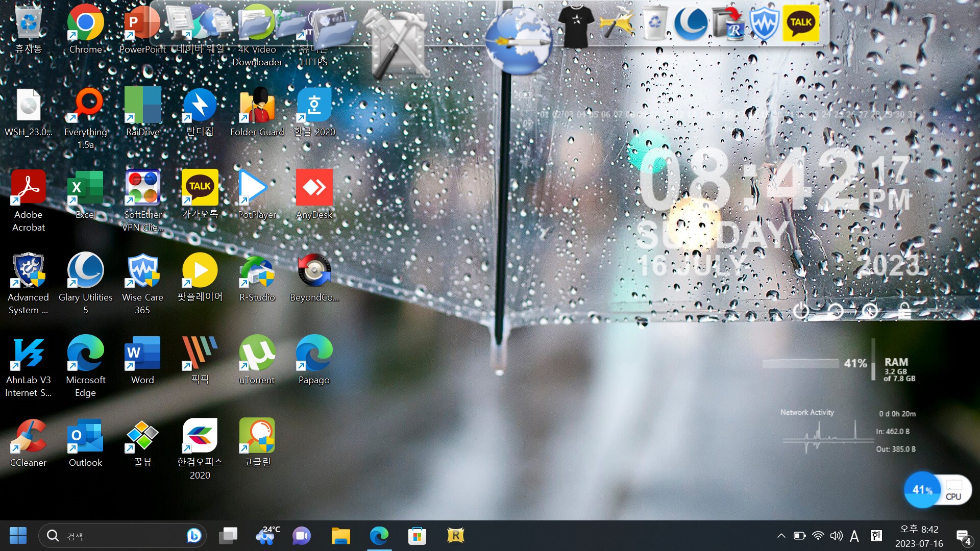The image size is (980, 551).
Task: Open the volume control in tray
Action: tap(836, 536)
